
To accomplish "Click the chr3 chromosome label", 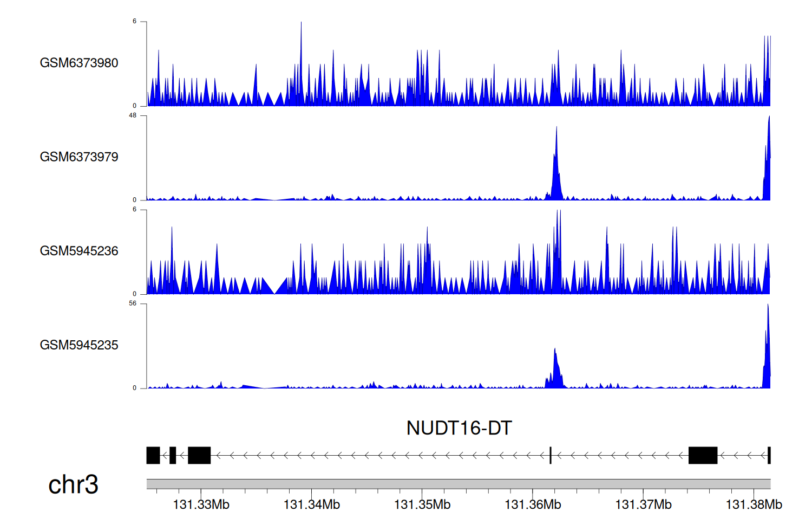I will click(73, 484).
